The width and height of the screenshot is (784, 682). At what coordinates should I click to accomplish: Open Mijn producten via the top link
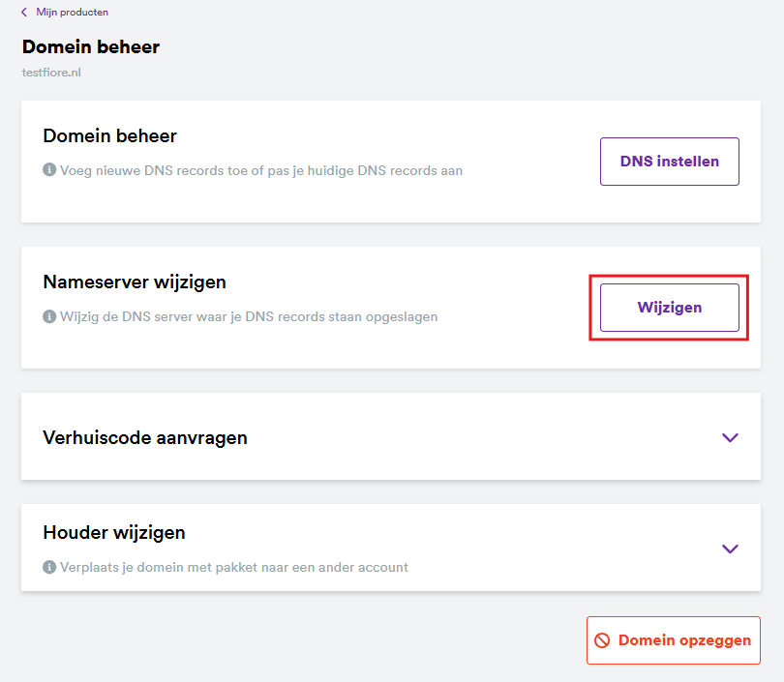[x=66, y=12]
